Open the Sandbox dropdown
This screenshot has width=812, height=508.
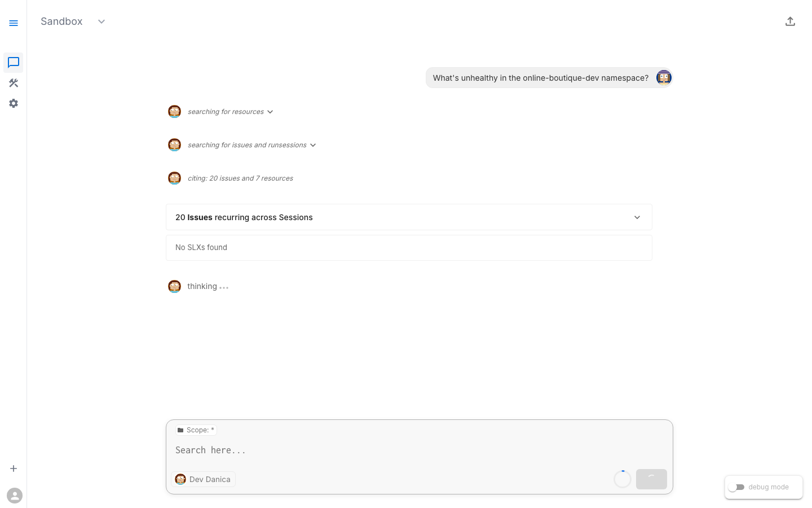coord(101,21)
